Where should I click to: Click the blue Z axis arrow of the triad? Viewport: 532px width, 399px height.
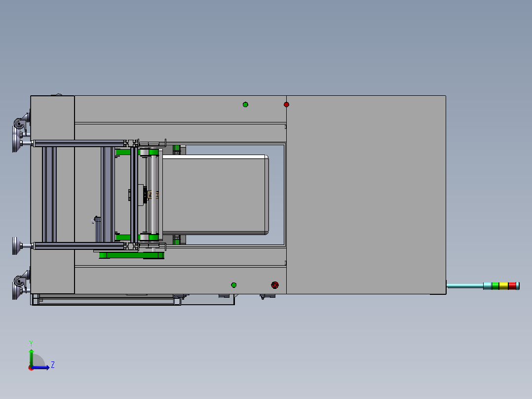40,367
